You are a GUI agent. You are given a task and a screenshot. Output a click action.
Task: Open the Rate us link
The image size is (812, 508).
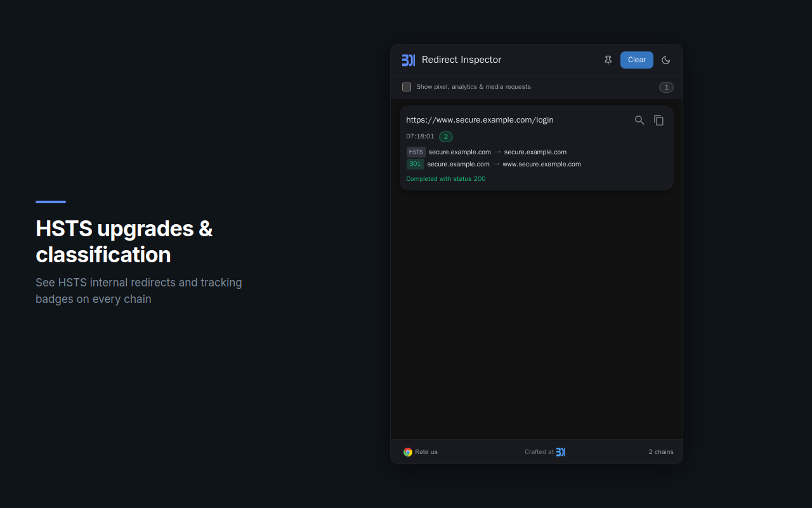[426, 451]
